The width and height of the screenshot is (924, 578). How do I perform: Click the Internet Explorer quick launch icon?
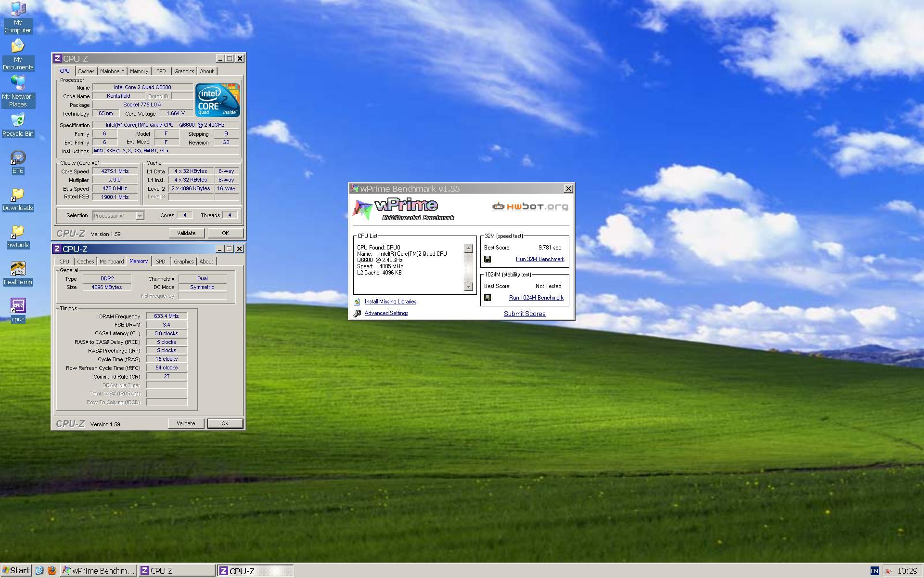[x=39, y=571]
